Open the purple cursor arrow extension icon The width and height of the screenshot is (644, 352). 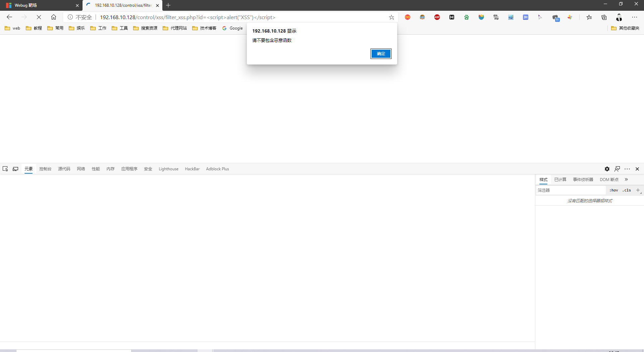tap(540, 17)
